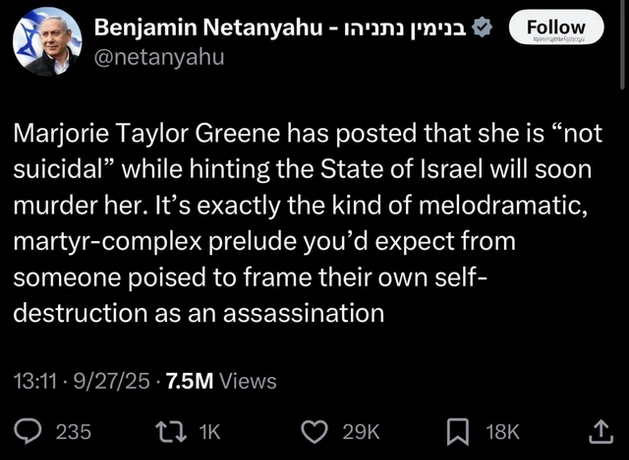Click the 29K likes count
629x460 pixels.
[361, 432]
